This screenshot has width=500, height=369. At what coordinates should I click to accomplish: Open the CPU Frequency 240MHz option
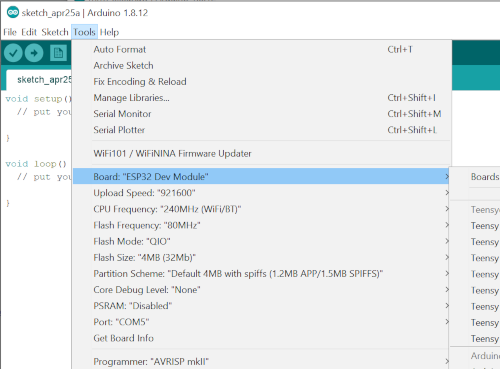[x=261, y=209]
